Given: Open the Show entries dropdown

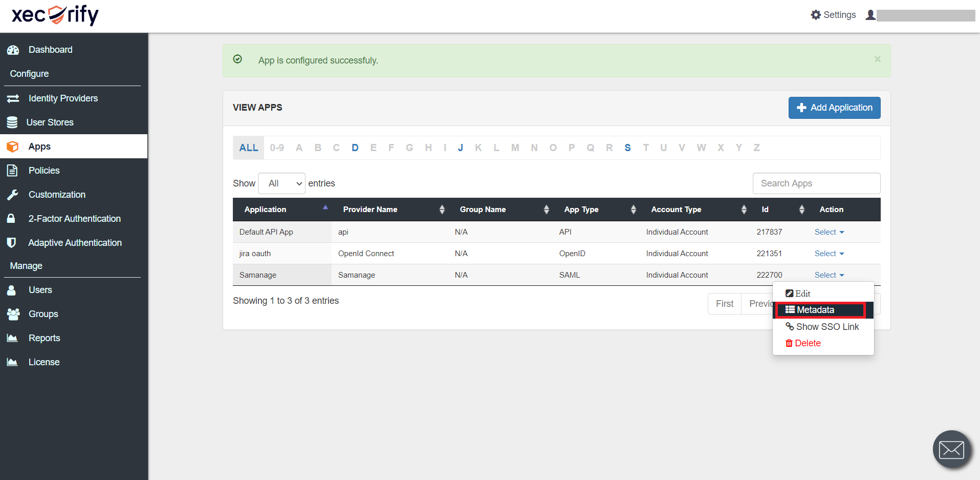Looking at the screenshot, I should [x=281, y=183].
